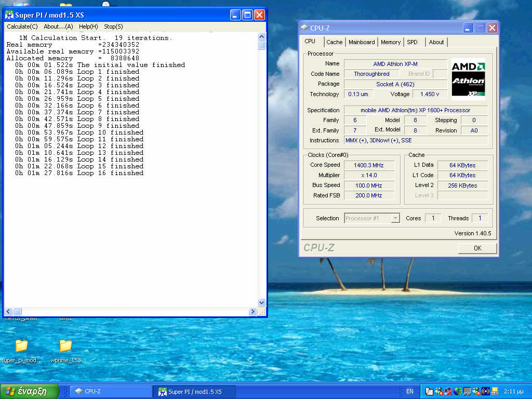This screenshot has width=532, height=399.
Task: Open the Calculate(C) menu
Action: [22, 26]
